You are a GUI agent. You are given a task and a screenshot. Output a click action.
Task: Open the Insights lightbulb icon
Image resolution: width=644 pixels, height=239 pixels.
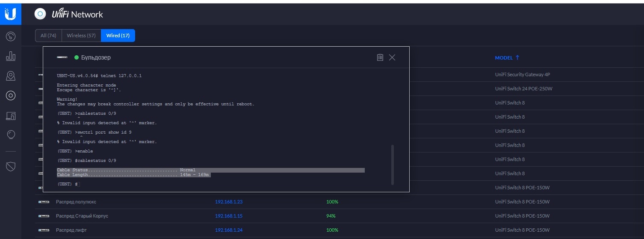[11, 135]
